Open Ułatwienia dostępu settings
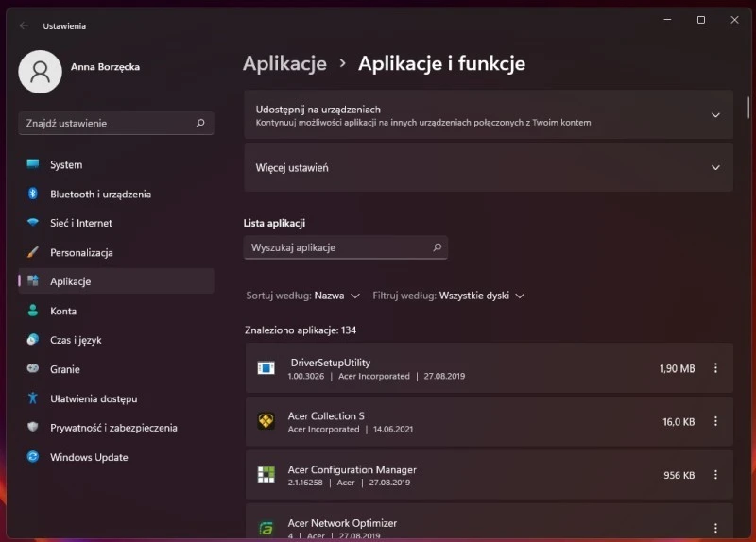 (116, 398)
